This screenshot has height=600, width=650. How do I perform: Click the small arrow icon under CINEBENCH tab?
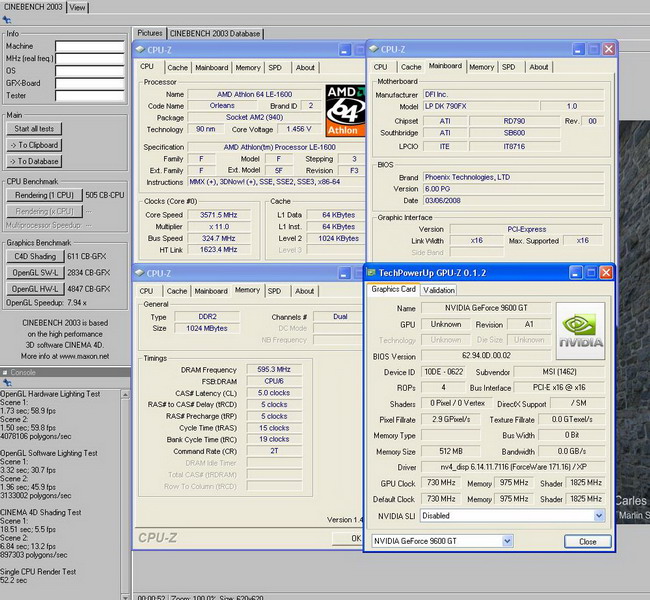coord(5,19)
